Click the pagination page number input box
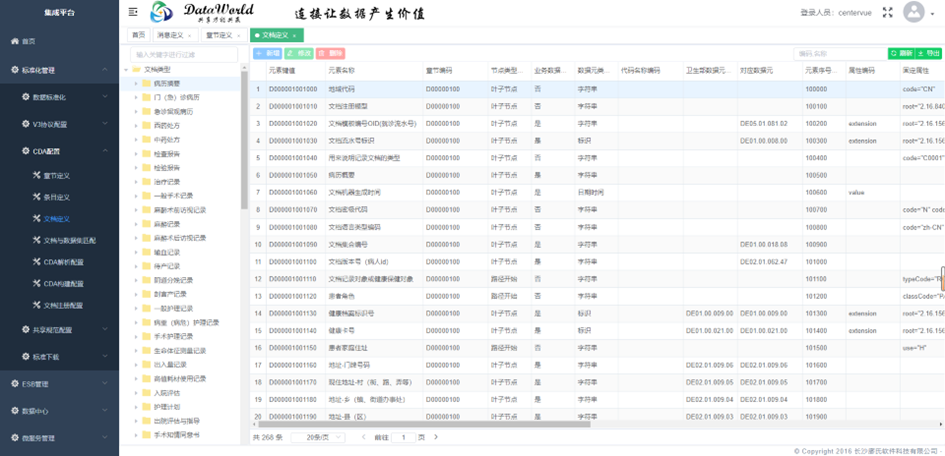945x456 pixels. (403, 437)
